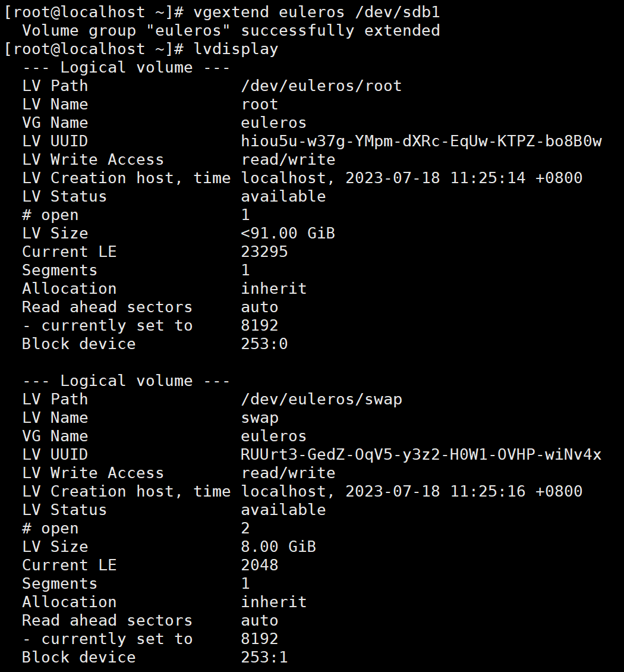
Task: Click the Current LE value 23295
Action: click(x=264, y=252)
